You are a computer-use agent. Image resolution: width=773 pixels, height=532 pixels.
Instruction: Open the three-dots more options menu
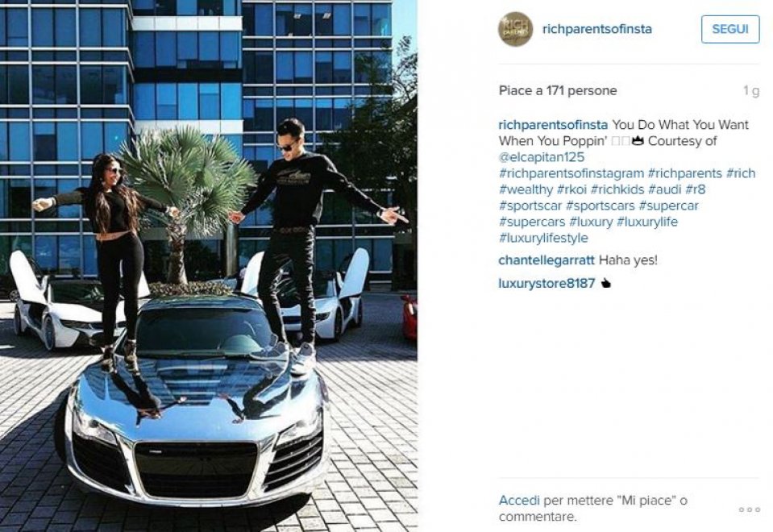[x=749, y=509]
